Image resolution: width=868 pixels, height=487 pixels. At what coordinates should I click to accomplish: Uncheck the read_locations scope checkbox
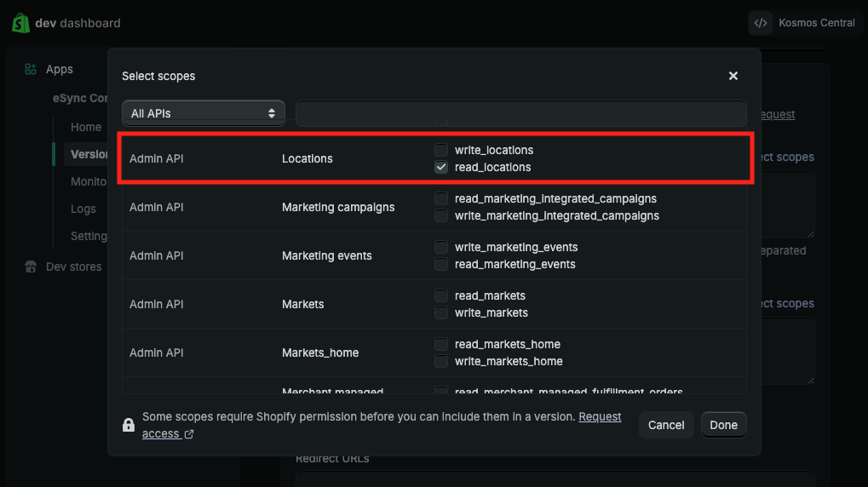click(x=441, y=167)
